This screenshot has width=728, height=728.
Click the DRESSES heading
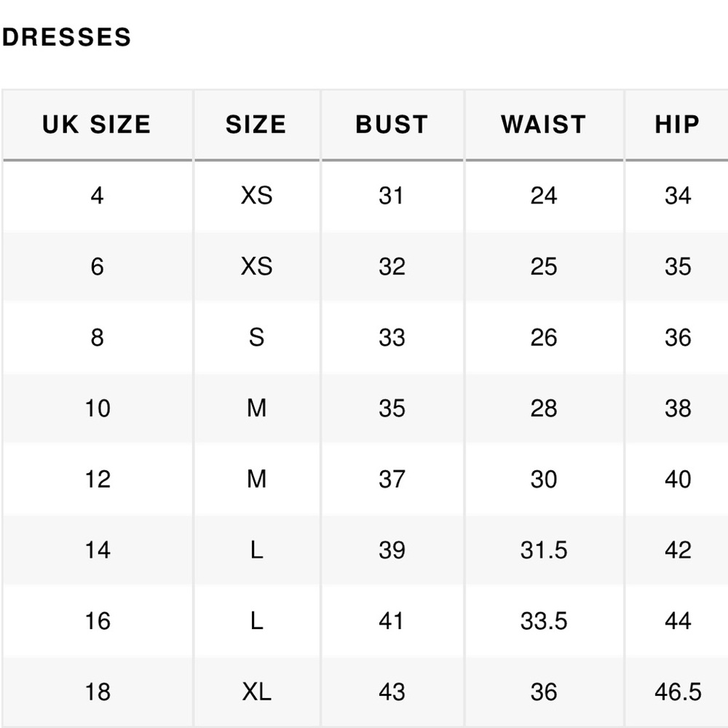(66, 37)
